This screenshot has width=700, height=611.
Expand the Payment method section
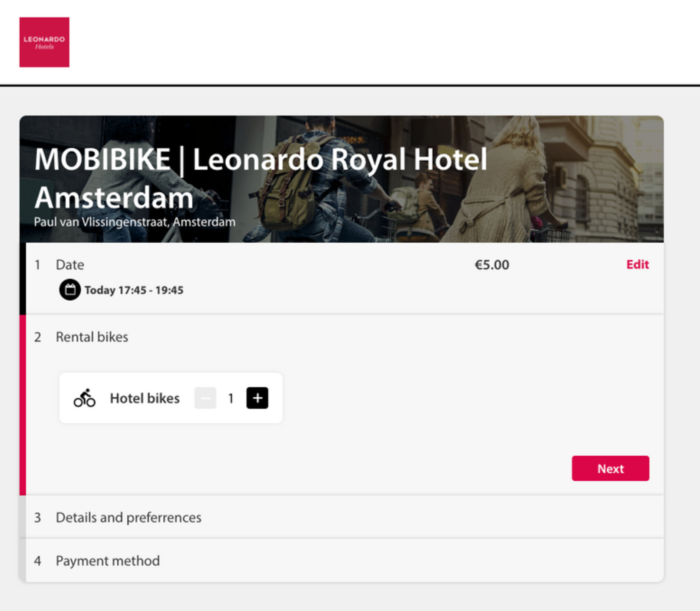(107, 561)
